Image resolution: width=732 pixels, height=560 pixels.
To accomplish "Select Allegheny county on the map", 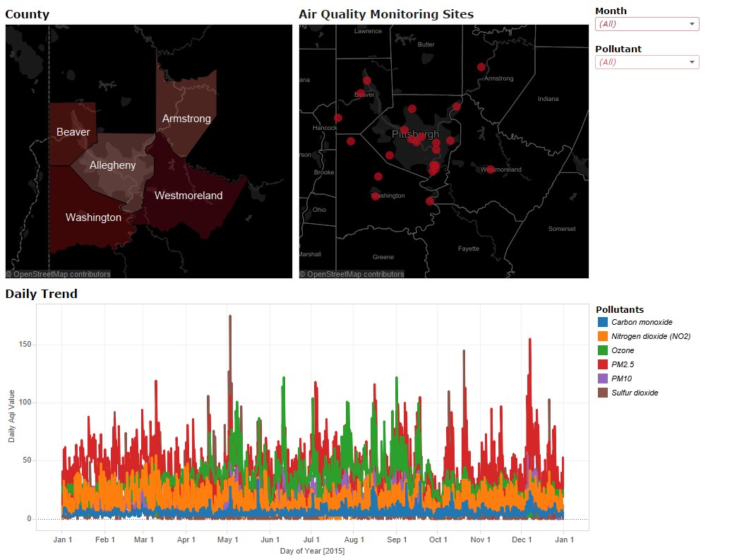I will point(113,165).
